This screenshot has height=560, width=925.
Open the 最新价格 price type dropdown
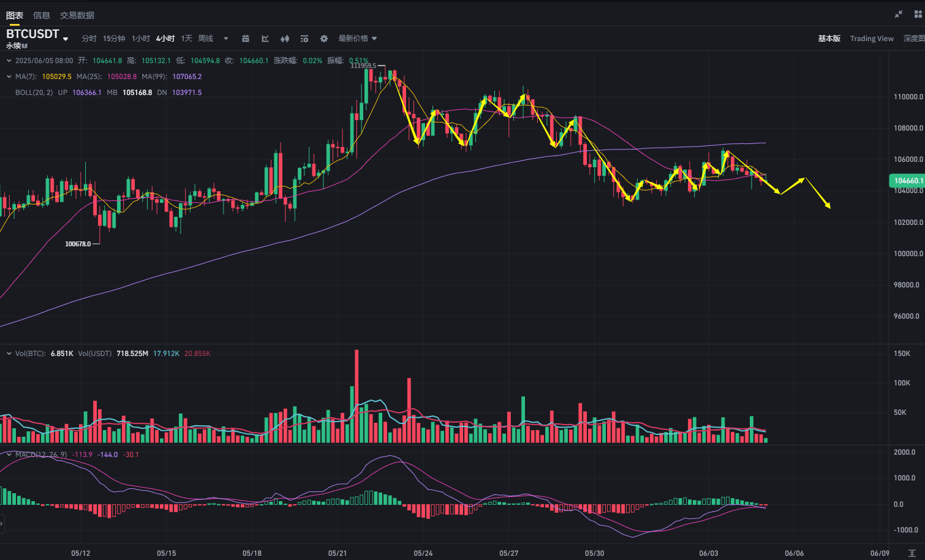(358, 39)
